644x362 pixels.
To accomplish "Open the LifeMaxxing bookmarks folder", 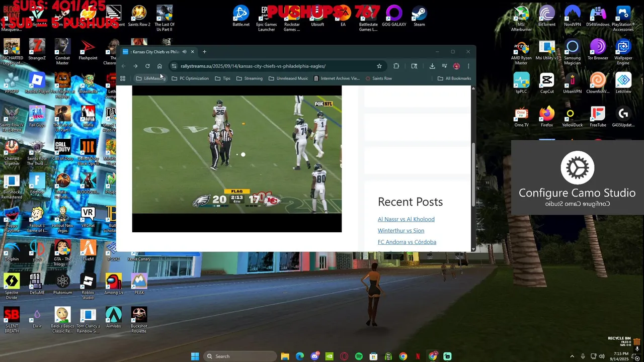I will [150, 78].
